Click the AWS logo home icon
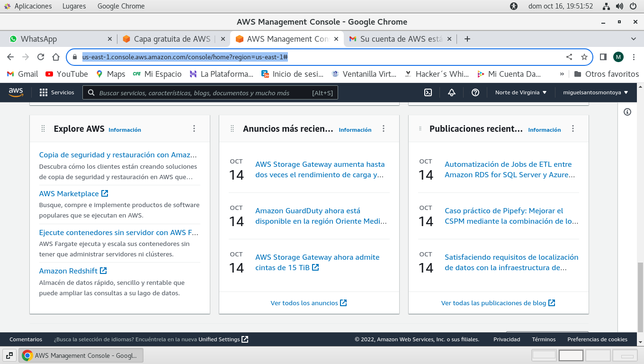 pos(16,92)
